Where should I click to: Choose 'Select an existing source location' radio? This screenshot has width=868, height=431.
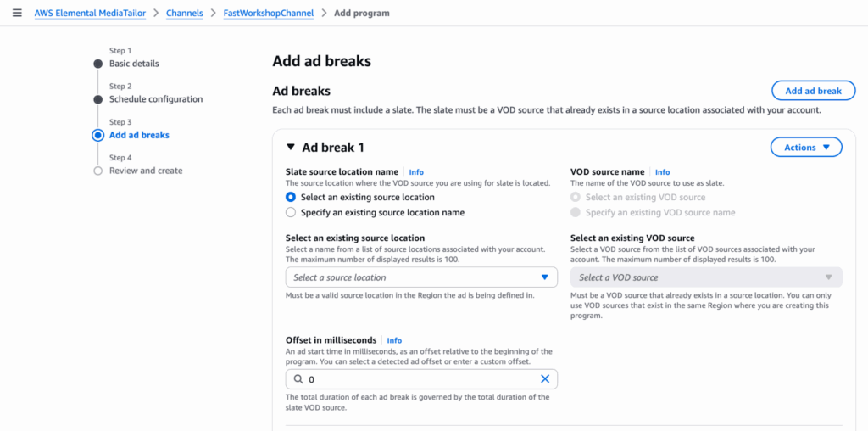pos(292,197)
